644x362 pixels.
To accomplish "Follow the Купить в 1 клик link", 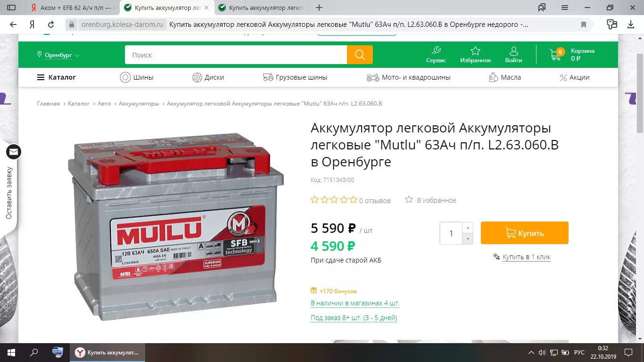I will (526, 257).
